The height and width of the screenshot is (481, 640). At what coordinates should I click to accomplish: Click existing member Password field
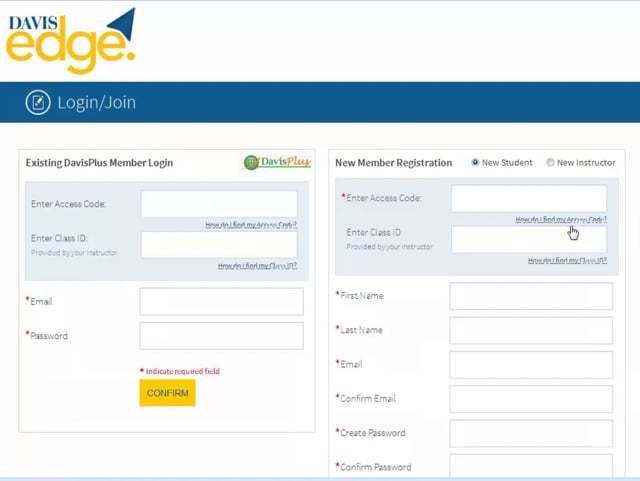click(222, 336)
